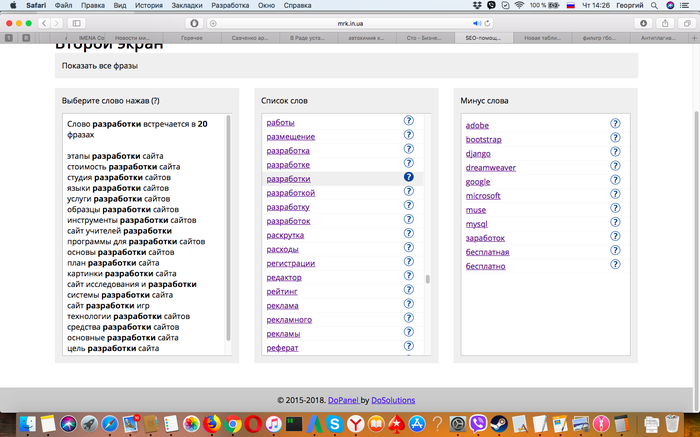Click the help icon beside "бесплатно"

[x=616, y=267]
